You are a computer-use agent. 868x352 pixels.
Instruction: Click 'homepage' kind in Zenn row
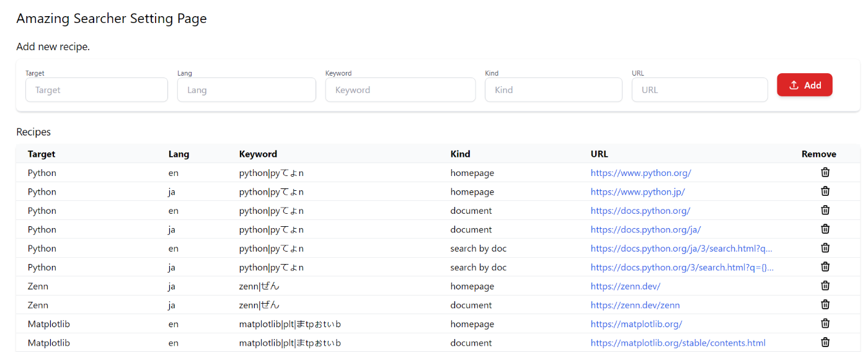click(x=472, y=286)
